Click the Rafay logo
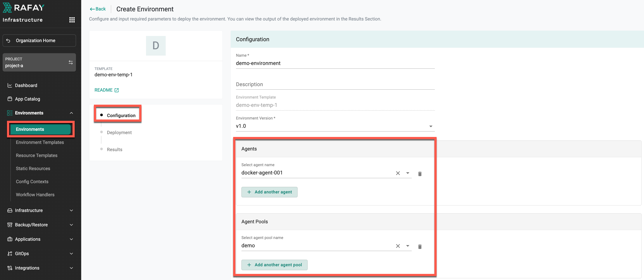The image size is (644, 280). tap(24, 8)
